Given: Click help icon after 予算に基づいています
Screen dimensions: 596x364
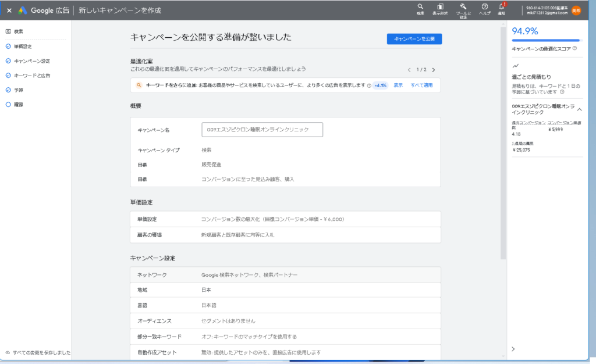Looking at the screenshot, I should 562,92.
